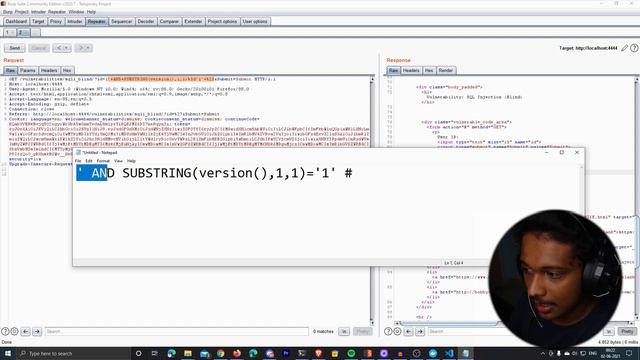Select Repeater sub-tab 2

click(x=23, y=33)
